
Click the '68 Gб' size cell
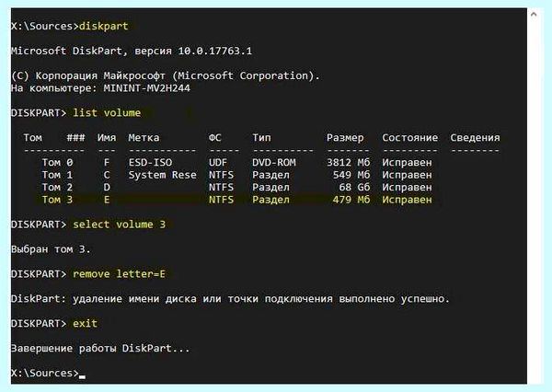coord(354,188)
